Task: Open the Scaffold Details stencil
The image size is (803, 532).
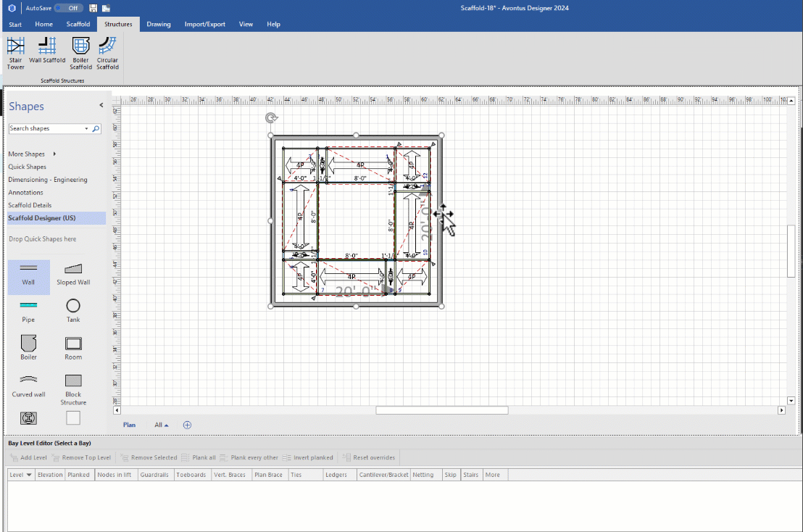Action: coord(28,205)
